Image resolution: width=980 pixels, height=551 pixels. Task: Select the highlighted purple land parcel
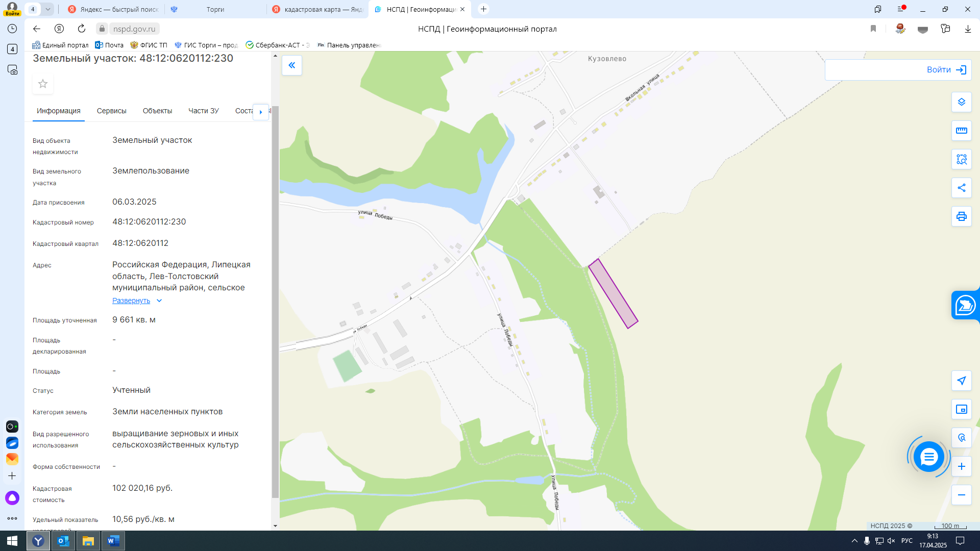click(613, 293)
